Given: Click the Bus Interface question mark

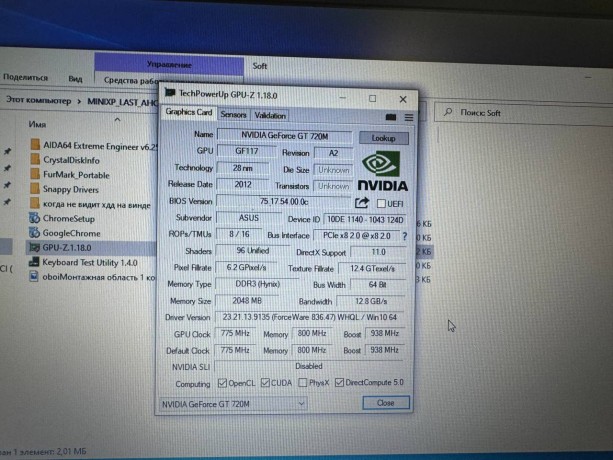Looking at the screenshot, I should tap(405, 236).
